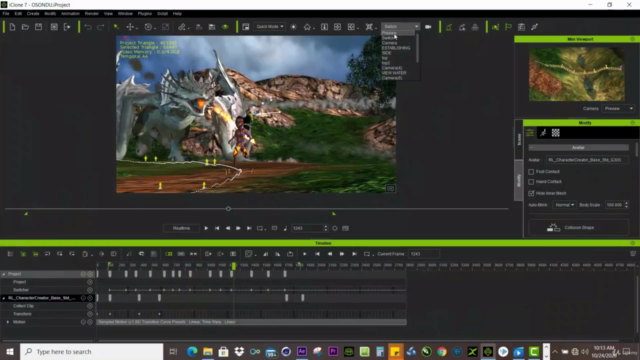Open the sliders attribute tab in Modify
640x360 pixels.
530,133
